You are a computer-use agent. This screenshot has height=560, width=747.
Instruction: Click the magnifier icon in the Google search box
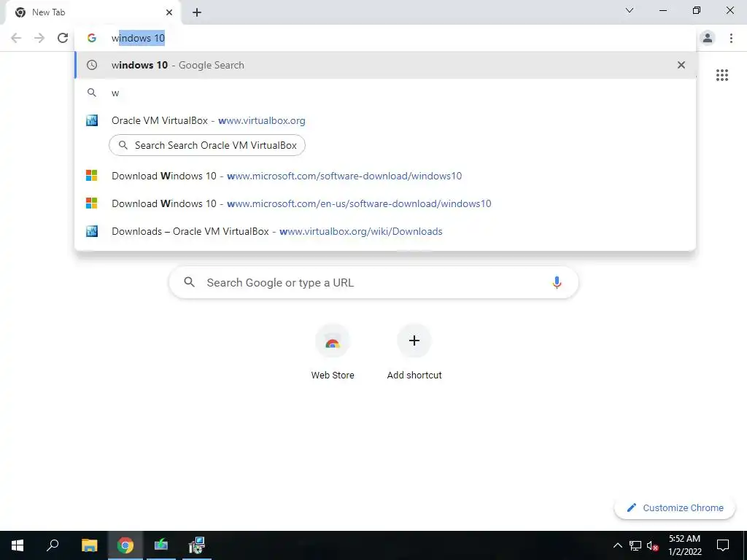[189, 282]
